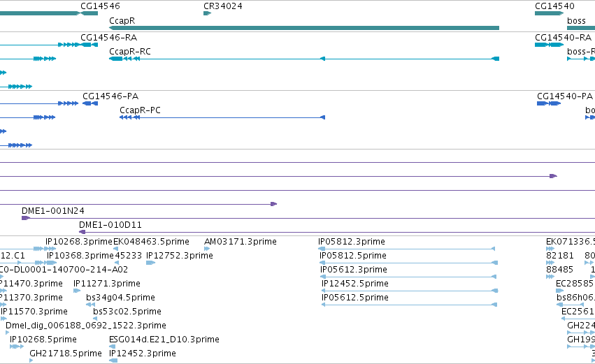Pick the DME1-001N24 BAC label
The height and width of the screenshot is (364, 595).
[52, 211]
